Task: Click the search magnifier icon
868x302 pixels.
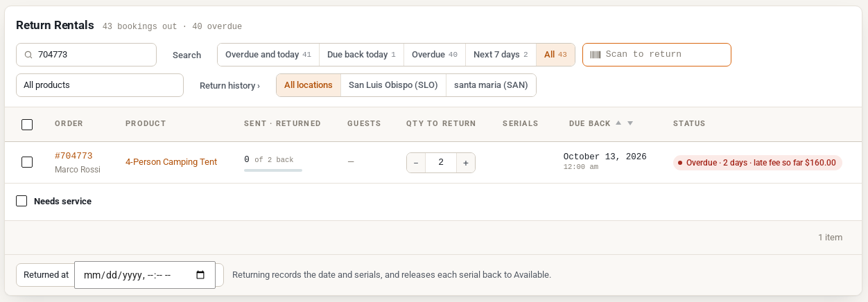Action: [x=28, y=55]
